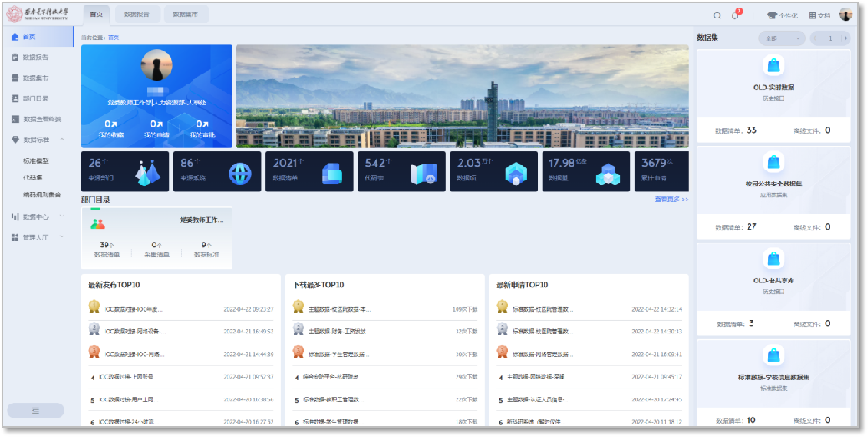
Task: Click the 查看更多 >> link
Action: pos(671,199)
